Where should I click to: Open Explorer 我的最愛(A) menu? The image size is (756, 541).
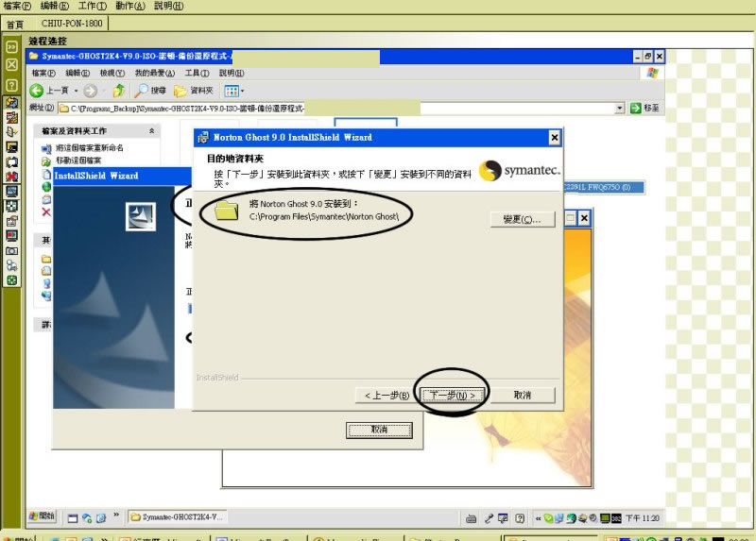click(155, 74)
